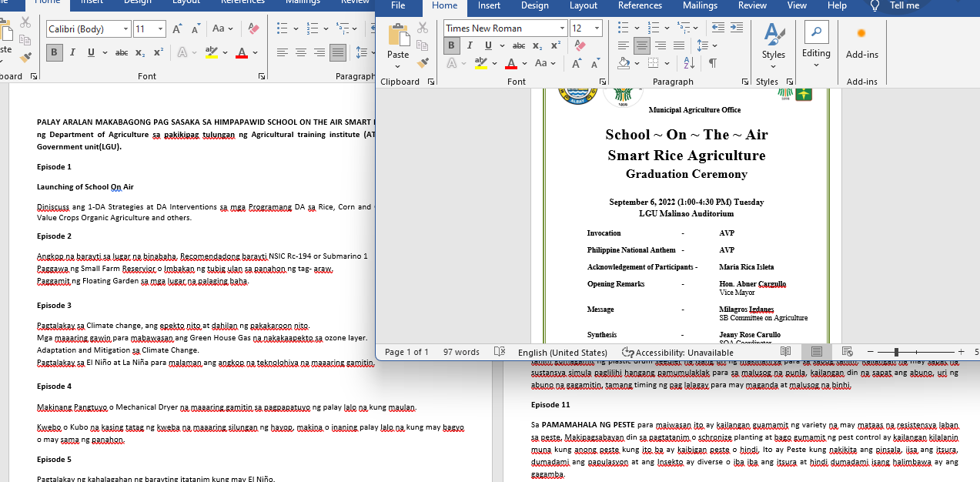Toggle Justify alignment in the back window
The height and width of the screenshot is (482, 980).
[337, 52]
